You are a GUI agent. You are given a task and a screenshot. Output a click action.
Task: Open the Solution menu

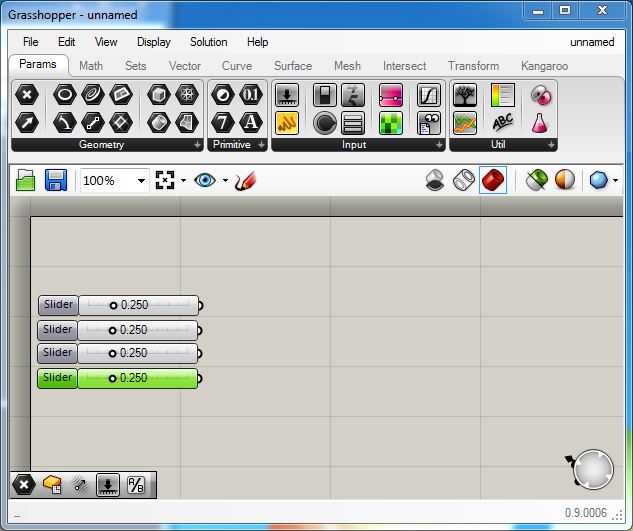(x=209, y=42)
